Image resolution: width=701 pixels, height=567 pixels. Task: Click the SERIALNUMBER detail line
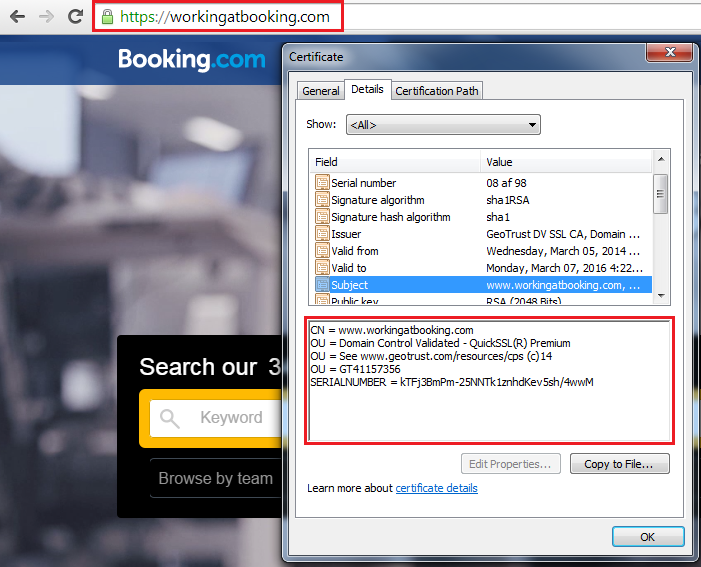pos(452,382)
